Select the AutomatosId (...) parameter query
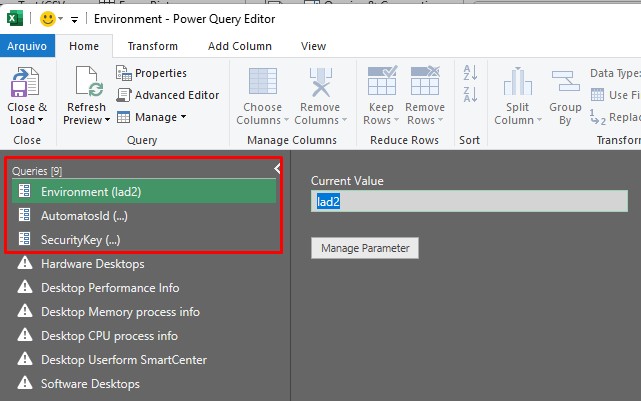Viewport: 641px width, 401px height. pos(144,215)
